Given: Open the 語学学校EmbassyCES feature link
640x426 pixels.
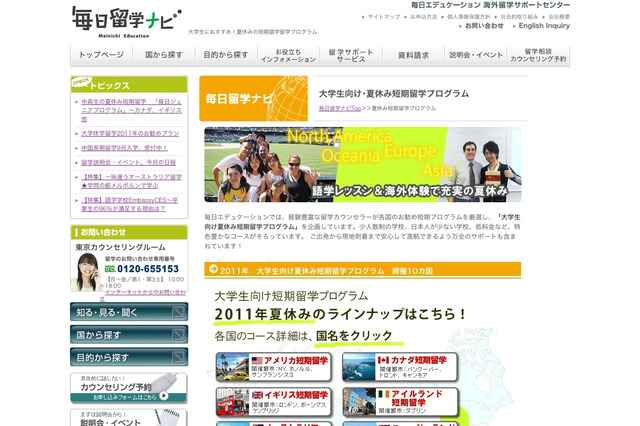Looking at the screenshot, I should [x=130, y=204].
